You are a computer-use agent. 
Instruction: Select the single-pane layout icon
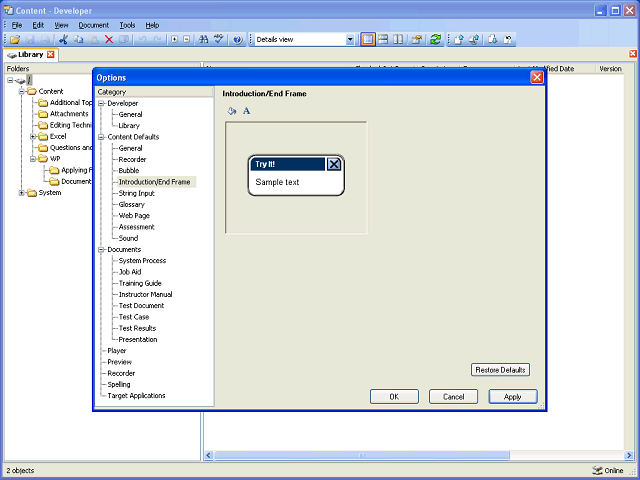click(368, 40)
